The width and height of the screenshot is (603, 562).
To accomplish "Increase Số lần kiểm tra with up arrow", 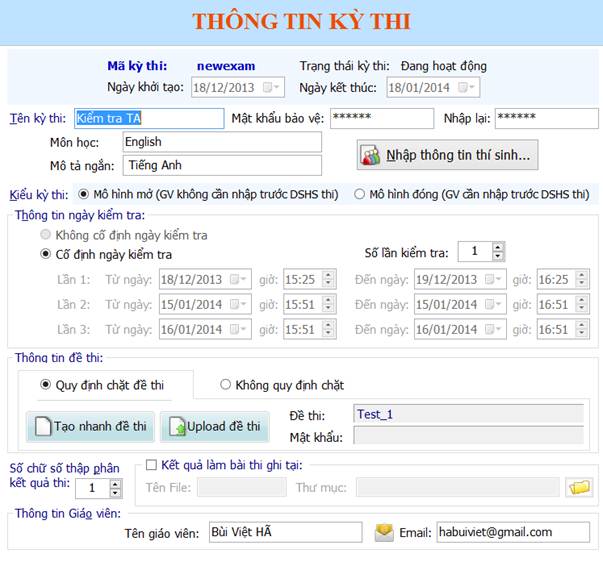I will point(498,247).
